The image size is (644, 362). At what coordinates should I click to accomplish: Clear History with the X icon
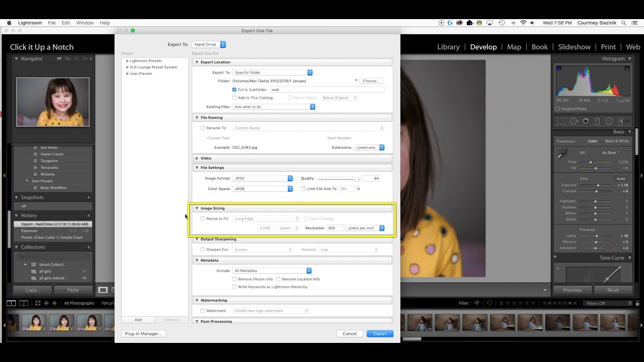pyautogui.click(x=89, y=216)
